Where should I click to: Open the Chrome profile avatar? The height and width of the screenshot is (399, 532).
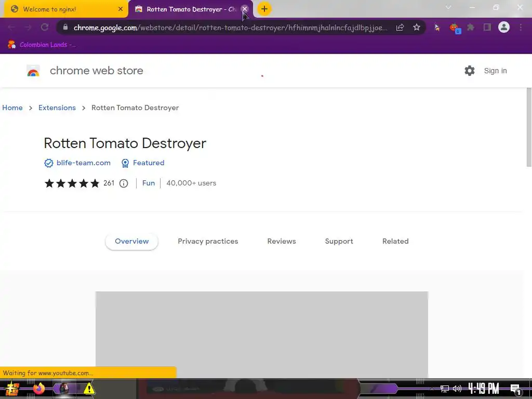[504, 27]
